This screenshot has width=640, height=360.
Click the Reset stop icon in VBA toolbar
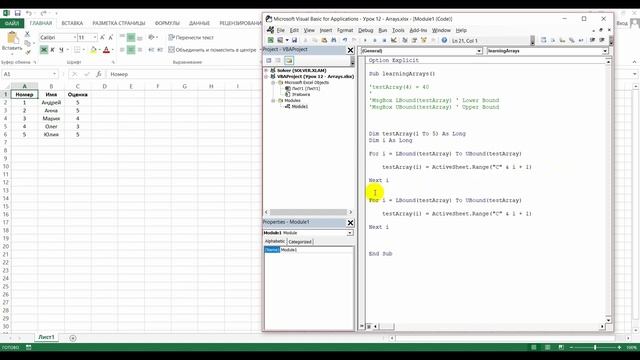(384, 40)
